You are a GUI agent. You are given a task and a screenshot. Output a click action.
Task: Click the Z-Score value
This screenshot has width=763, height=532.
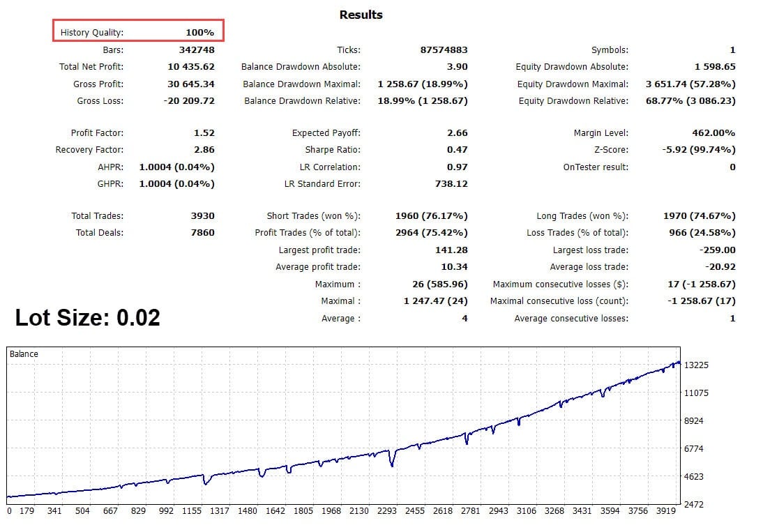(x=700, y=148)
